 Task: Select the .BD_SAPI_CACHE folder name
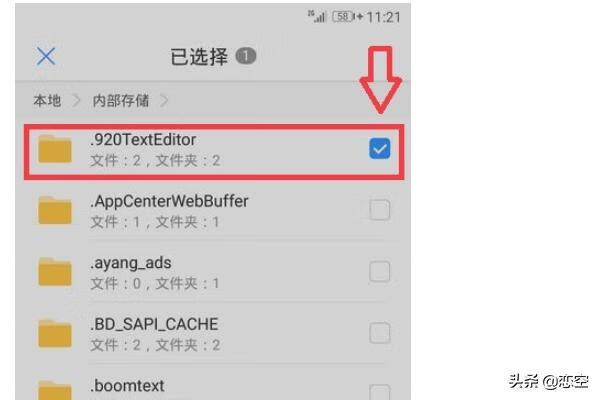click(154, 325)
